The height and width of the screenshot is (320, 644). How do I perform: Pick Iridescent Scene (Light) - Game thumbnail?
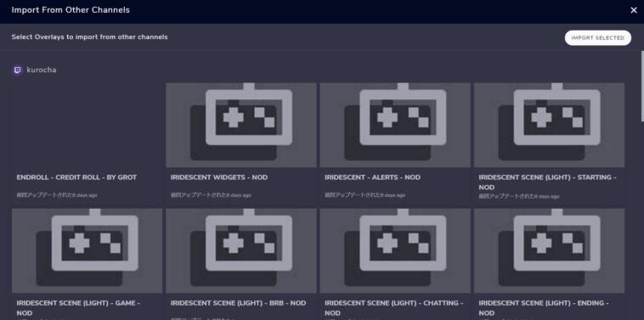(87, 250)
